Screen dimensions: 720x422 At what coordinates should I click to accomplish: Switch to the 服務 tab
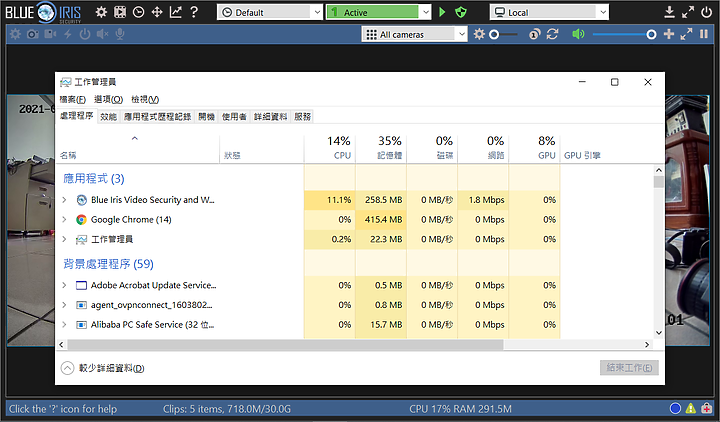click(303, 117)
